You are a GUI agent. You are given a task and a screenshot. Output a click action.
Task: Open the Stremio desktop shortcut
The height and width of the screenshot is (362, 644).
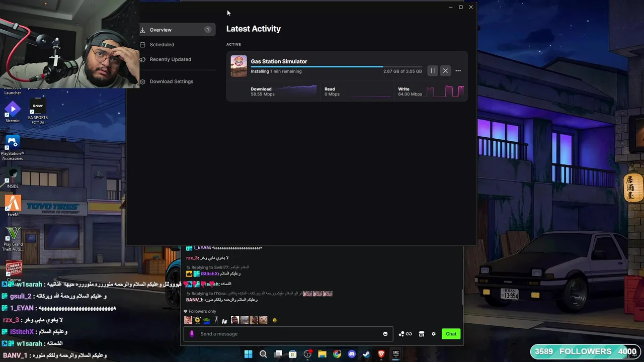[13, 112]
